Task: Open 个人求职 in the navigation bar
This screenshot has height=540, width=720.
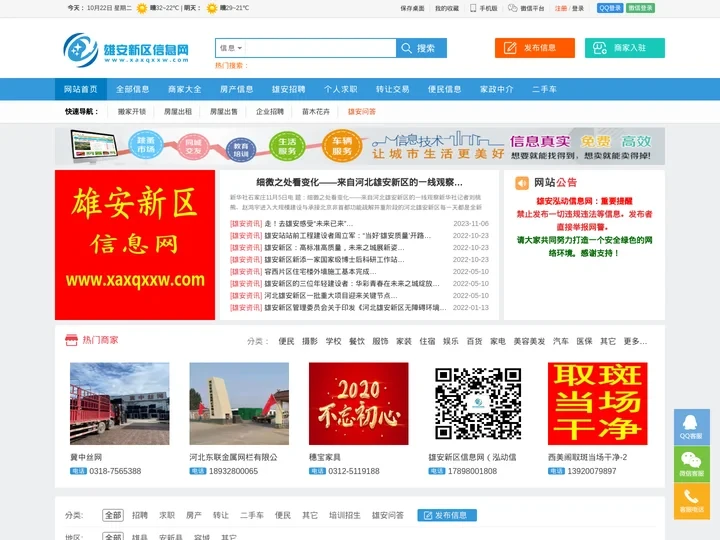Action: [x=340, y=89]
